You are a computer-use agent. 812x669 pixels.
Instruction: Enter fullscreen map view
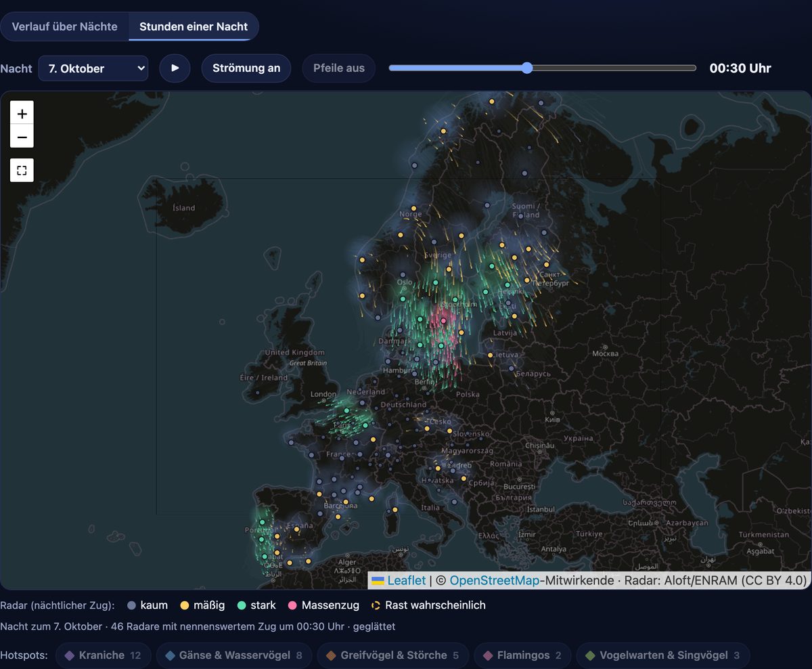pyautogui.click(x=22, y=170)
